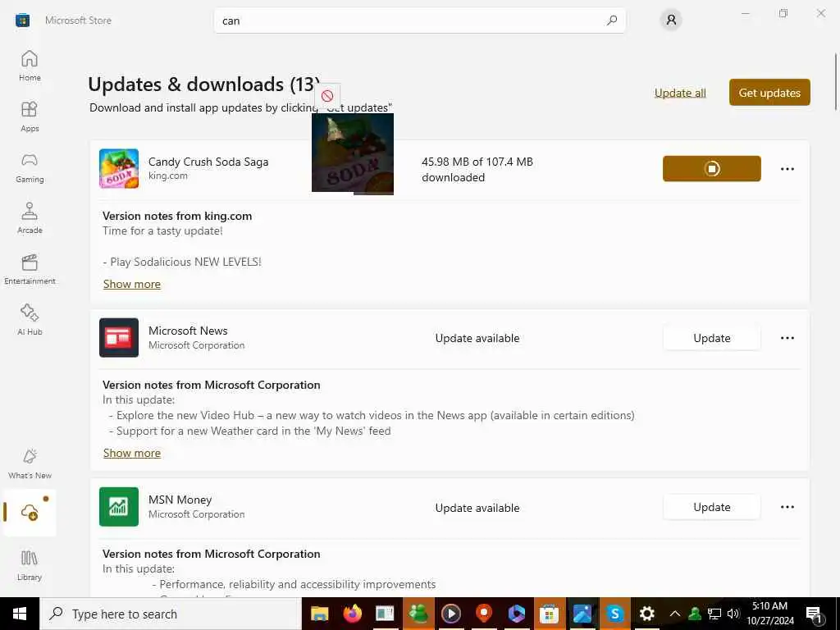
Task: Go to Home in the sidebar
Action: tap(30, 66)
